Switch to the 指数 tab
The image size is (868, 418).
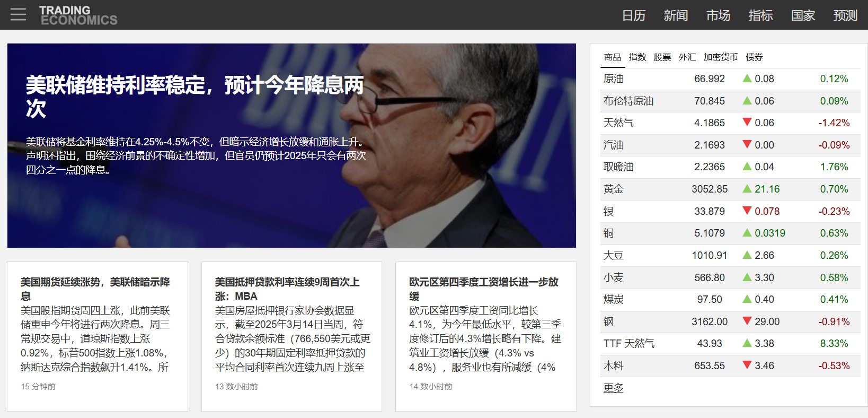[637, 57]
